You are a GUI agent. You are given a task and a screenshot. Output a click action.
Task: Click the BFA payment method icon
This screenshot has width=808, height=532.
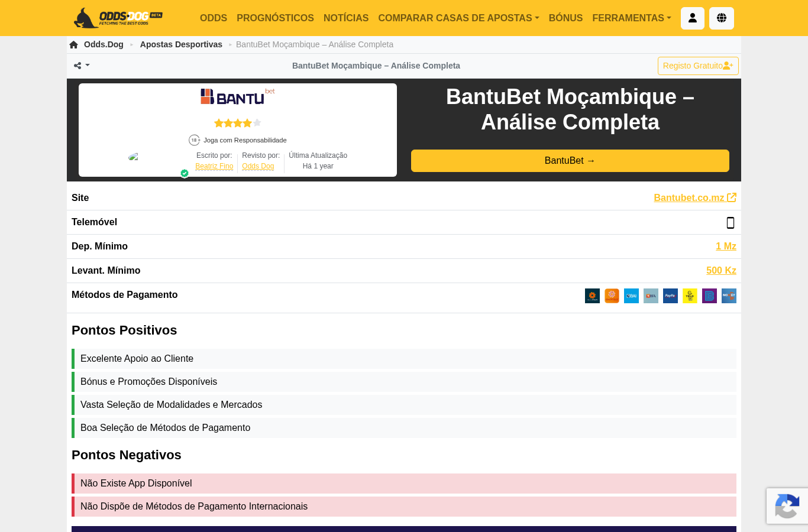click(x=651, y=296)
